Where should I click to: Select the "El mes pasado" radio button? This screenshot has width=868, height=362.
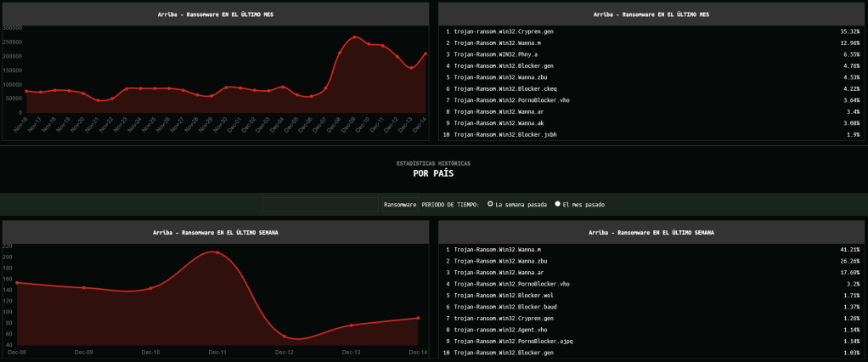tap(557, 204)
